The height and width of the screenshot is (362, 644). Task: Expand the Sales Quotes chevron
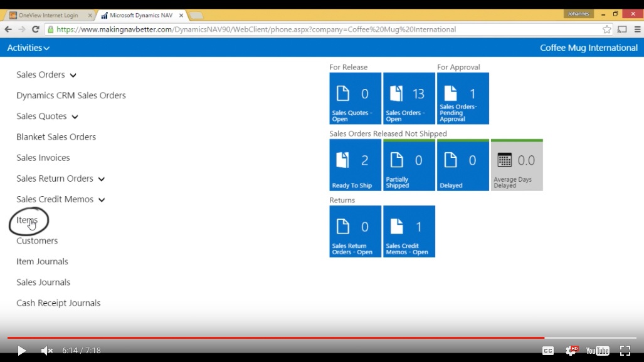tap(75, 117)
